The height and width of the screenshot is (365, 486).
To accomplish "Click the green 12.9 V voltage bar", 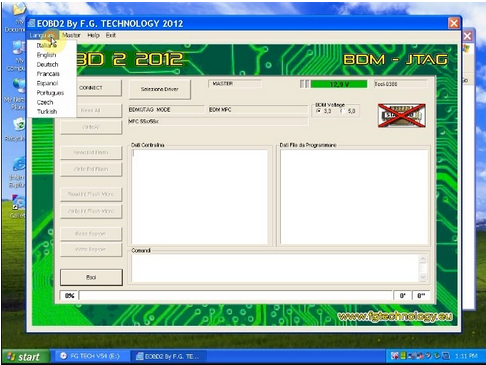I will click(339, 84).
